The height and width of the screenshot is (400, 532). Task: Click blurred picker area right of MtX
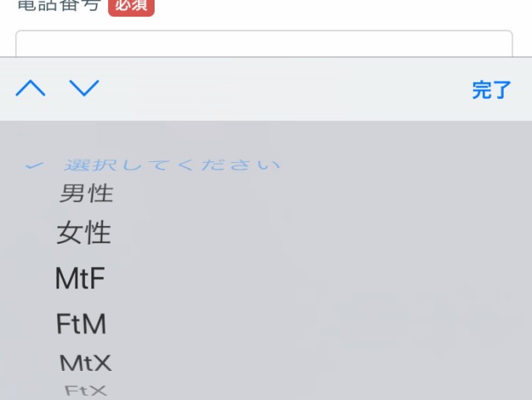(321, 363)
